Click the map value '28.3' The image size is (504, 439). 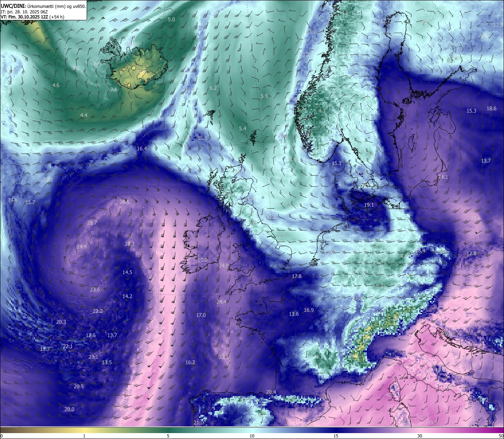[130, 244]
